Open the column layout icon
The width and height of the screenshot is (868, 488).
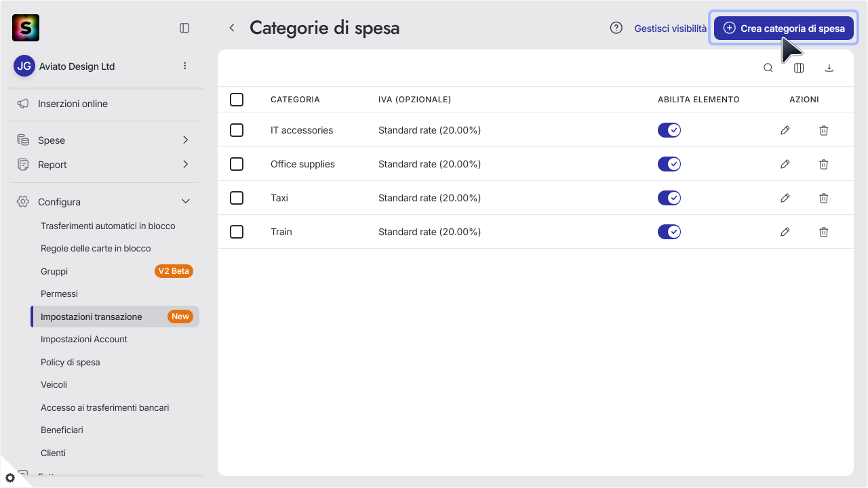799,68
